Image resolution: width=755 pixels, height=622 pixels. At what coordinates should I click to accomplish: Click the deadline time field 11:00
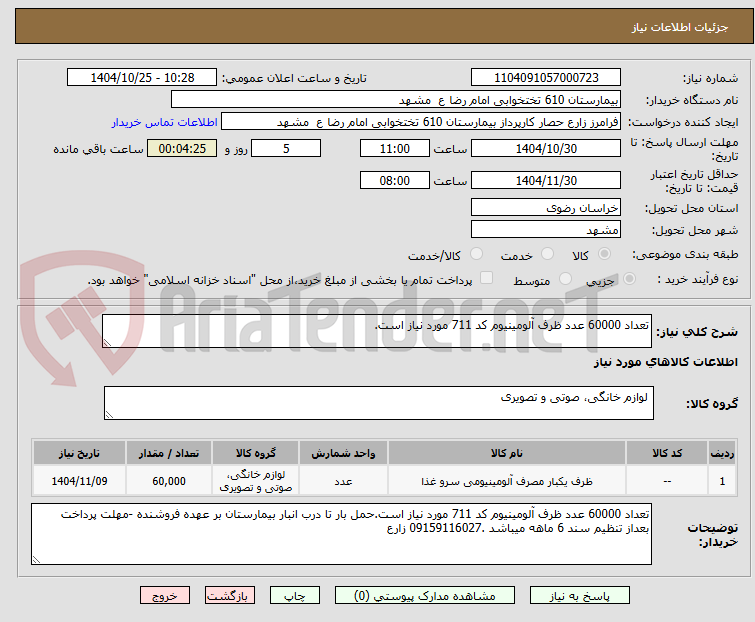(394, 148)
